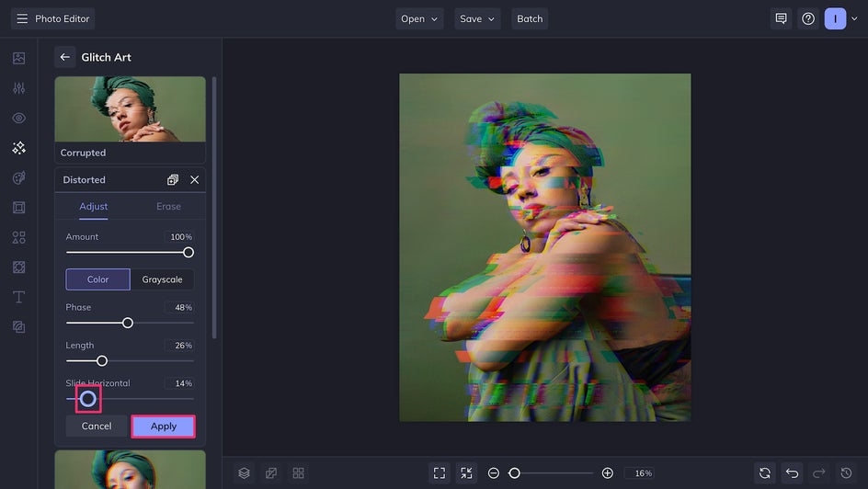Open the Artsy palette icon in sidebar
This screenshot has height=489, width=868.
click(18, 177)
